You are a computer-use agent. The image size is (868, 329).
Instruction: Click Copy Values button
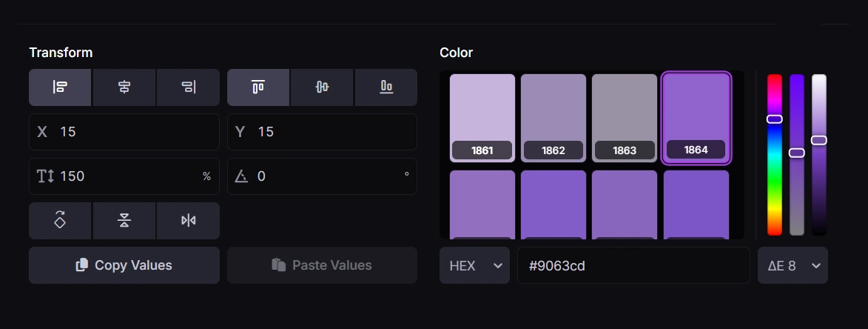124,265
